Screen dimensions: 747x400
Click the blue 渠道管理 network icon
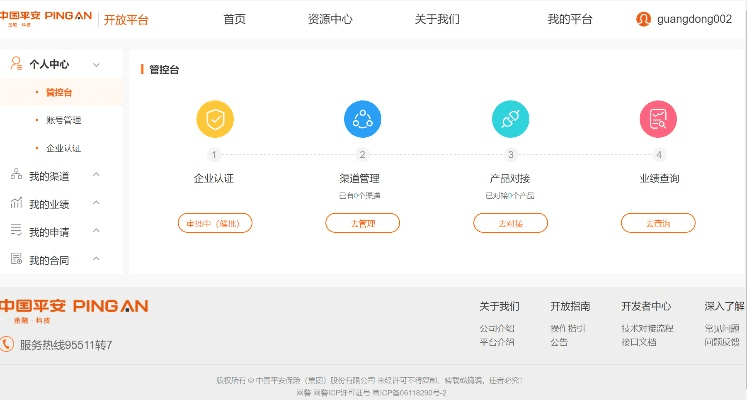coord(362,119)
